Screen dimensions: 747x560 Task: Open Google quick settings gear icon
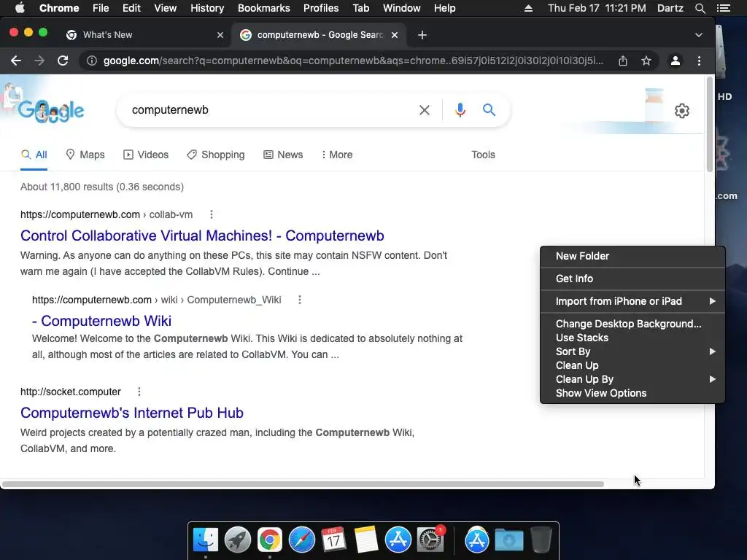point(682,111)
